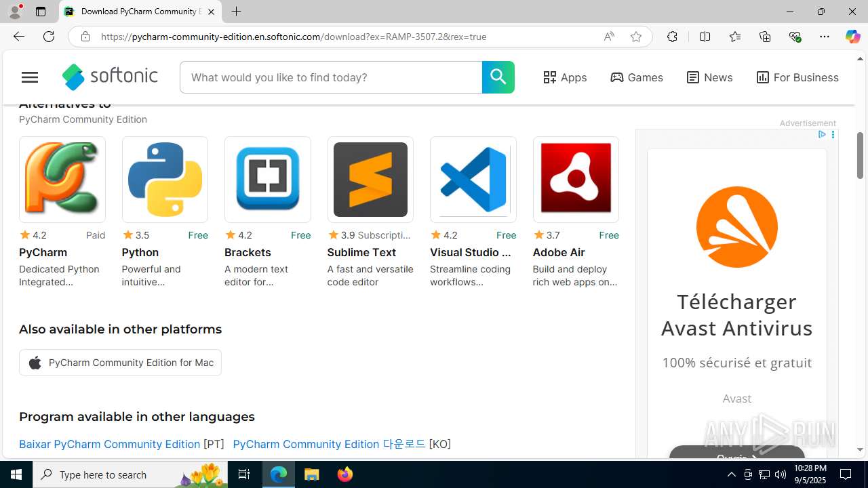Open Browser essentials icon
868x488 pixels.
(795, 37)
